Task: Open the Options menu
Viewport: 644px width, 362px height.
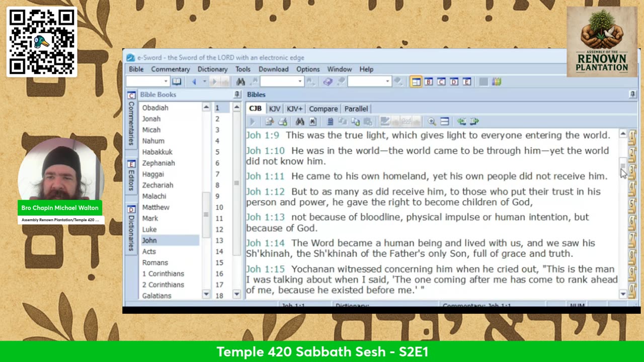Action: point(308,69)
